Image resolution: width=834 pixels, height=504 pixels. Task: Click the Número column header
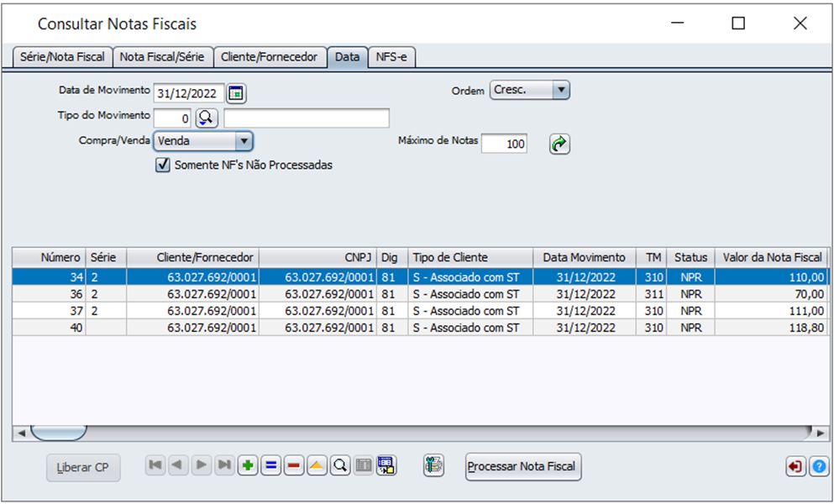[x=50, y=258]
